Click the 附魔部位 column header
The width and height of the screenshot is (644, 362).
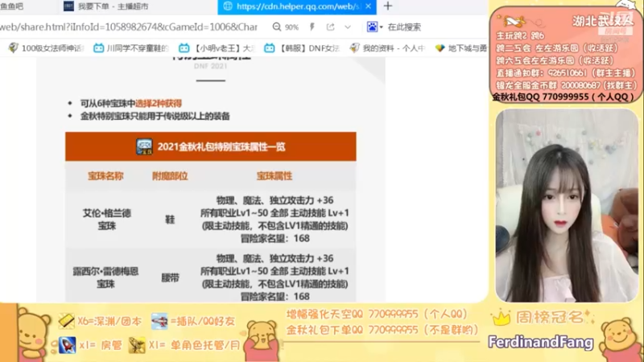170,176
